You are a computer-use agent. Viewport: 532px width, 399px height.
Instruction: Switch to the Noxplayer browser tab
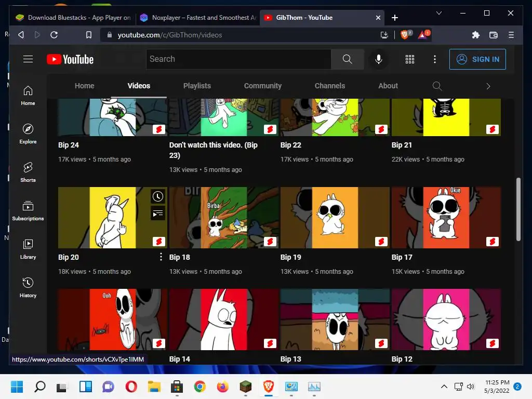[x=198, y=18]
